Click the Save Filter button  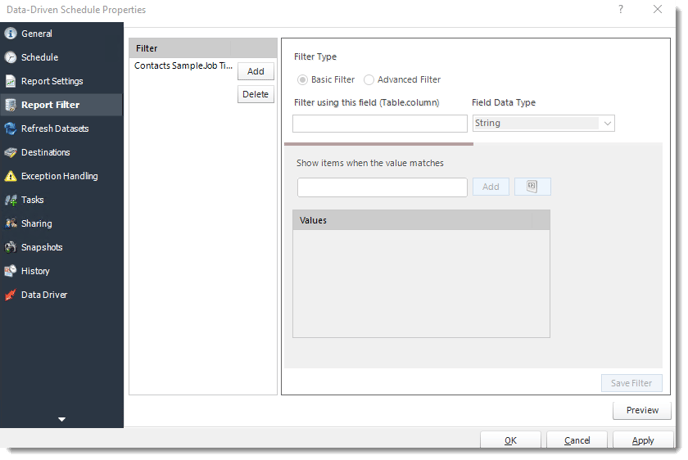(x=631, y=383)
